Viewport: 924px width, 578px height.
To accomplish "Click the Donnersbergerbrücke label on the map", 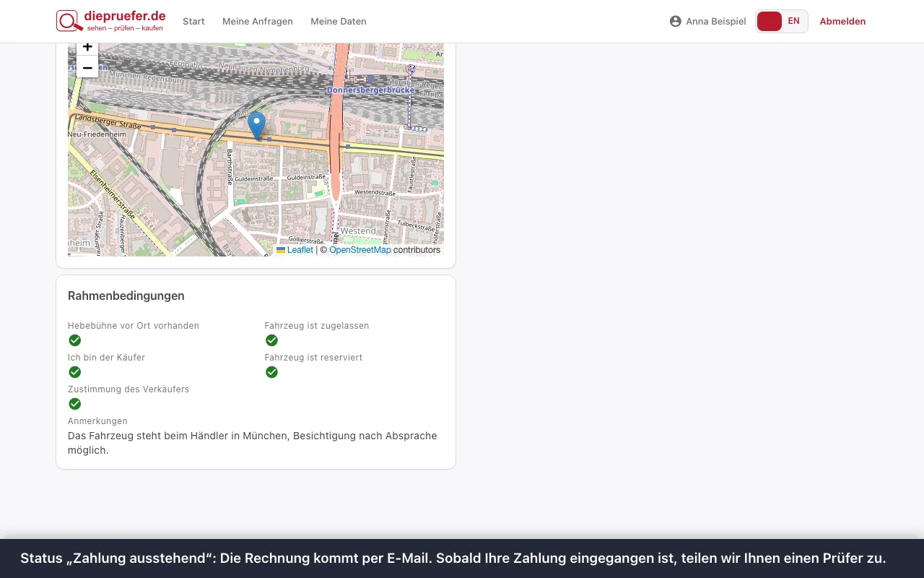I will pyautogui.click(x=371, y=90).
